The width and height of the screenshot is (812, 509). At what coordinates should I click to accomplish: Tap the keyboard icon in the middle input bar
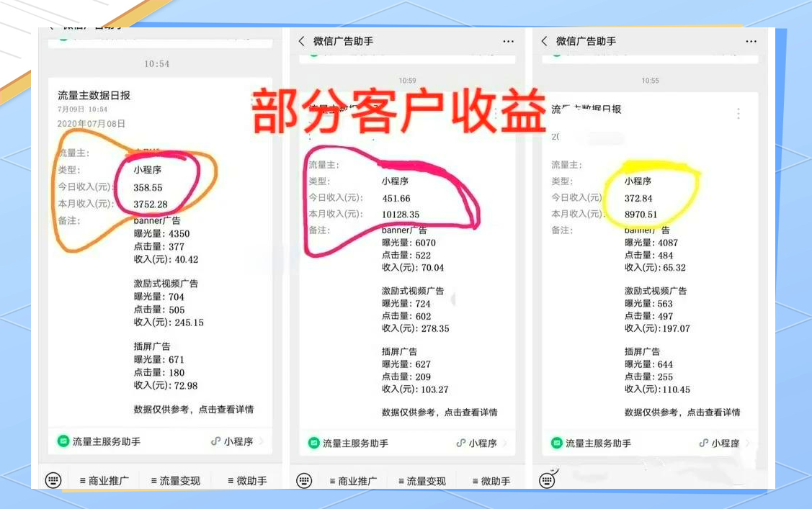tap(304, 479)
